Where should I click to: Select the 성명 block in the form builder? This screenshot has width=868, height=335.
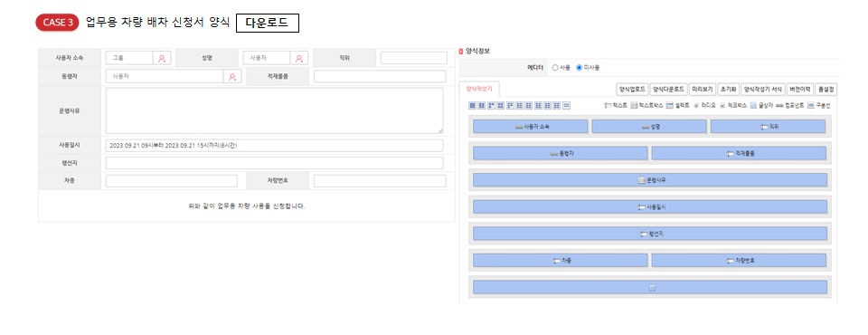pos(649,127)
